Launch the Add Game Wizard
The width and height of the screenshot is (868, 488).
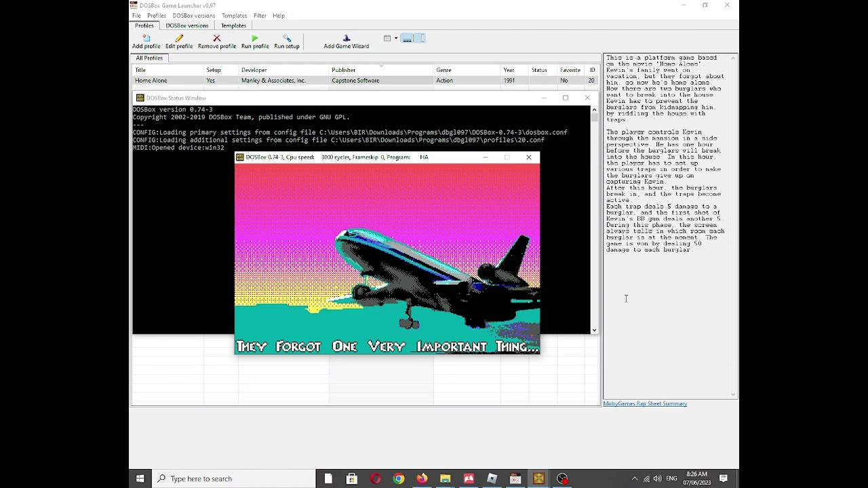(x=347, y=42)
